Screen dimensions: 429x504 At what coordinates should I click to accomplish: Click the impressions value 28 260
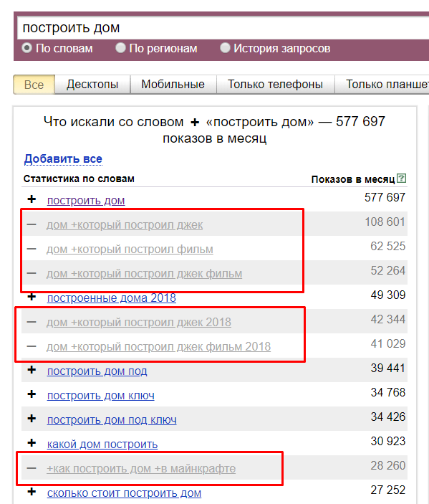(x=388, y=465)
